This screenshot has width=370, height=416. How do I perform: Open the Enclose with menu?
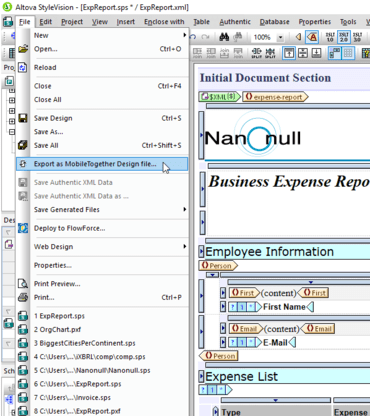[164, 22]
